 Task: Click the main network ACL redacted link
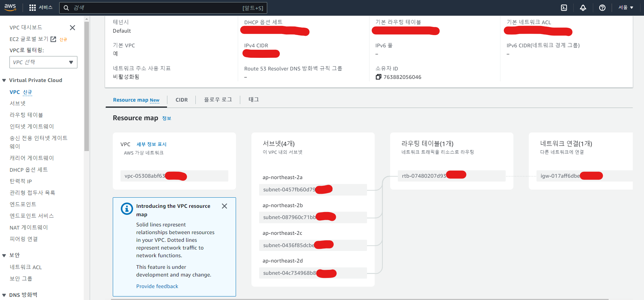(x=538, y=31)
